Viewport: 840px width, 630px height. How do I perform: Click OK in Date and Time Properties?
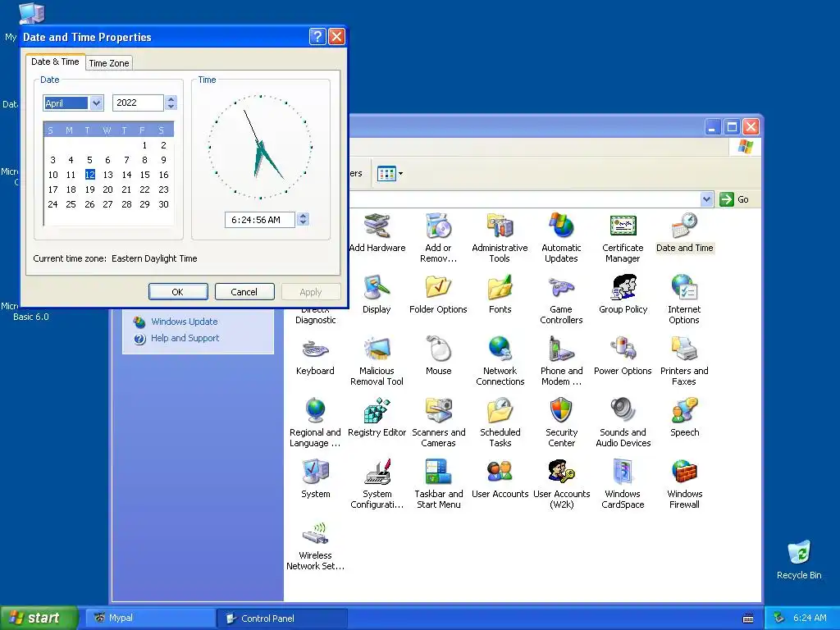click(x=178, y=292)
